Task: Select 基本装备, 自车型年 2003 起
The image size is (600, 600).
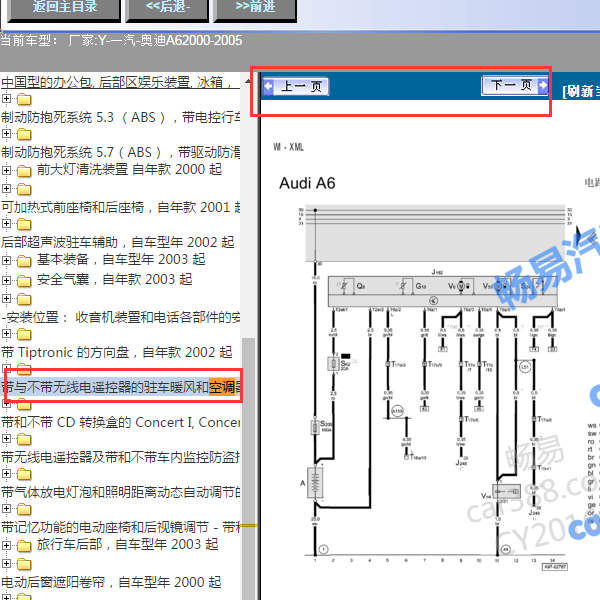Action: point(121,259)
